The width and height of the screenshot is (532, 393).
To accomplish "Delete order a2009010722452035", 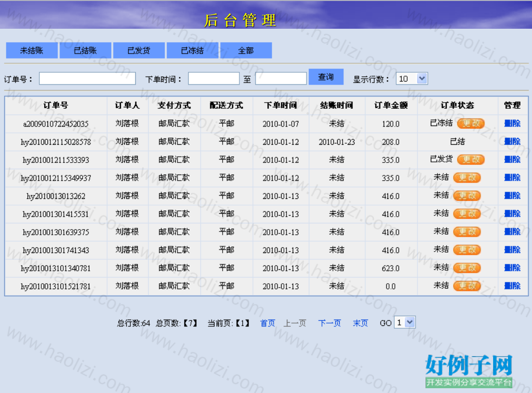I will [512, 124].
